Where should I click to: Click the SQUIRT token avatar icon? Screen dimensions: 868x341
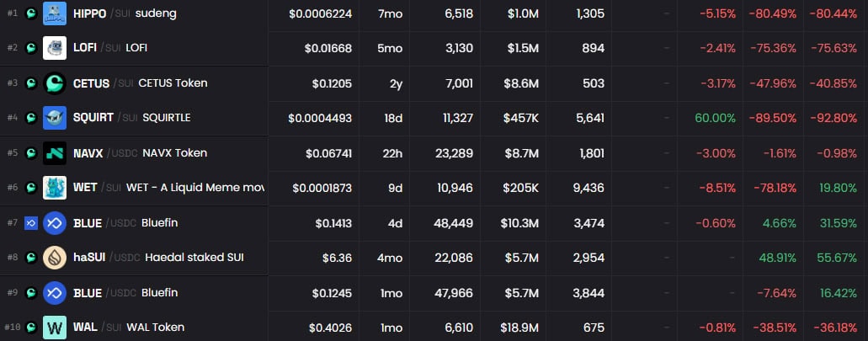point(54,118)
